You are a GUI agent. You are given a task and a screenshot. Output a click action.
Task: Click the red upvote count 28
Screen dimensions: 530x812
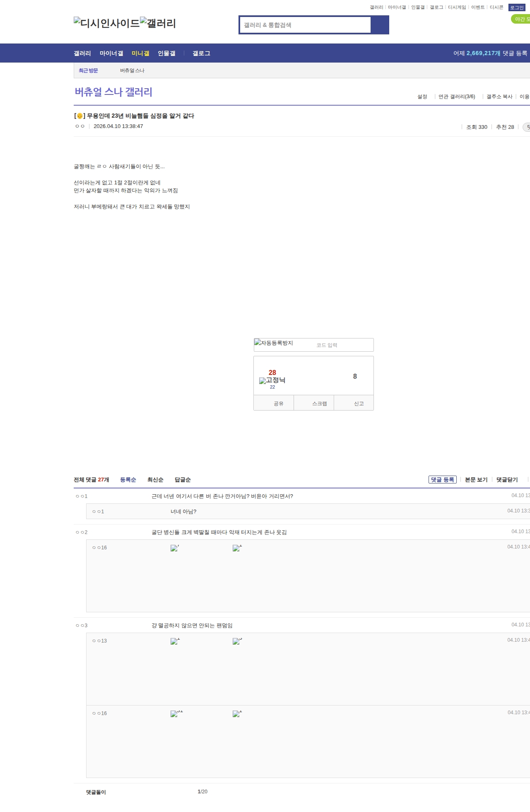[272, 372]
